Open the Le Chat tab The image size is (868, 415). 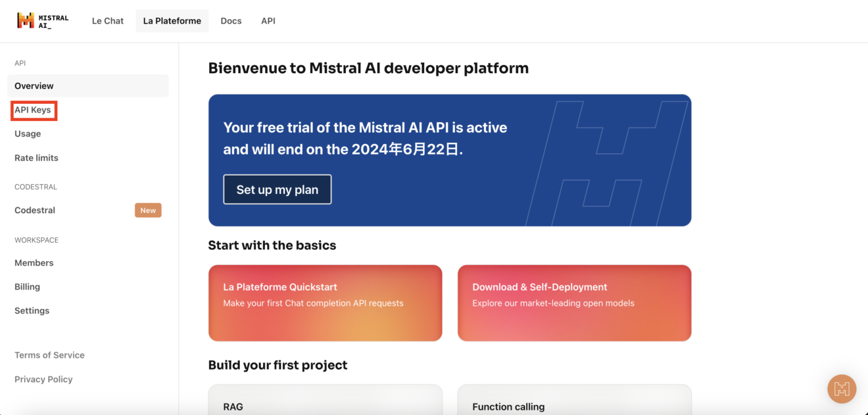[108, 21]
